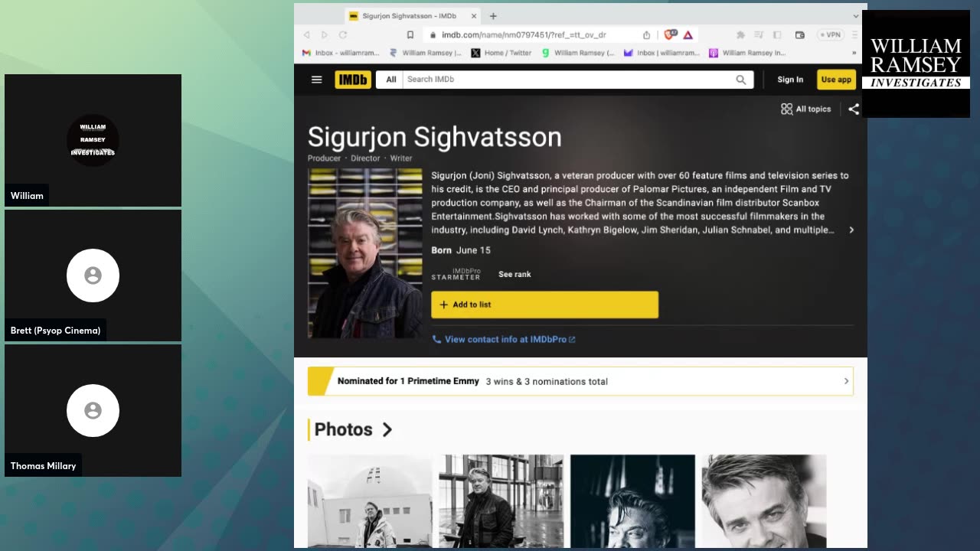The image size is (980, 551).
Task: Open the All search category dropdown
Action: pos(390,80)
